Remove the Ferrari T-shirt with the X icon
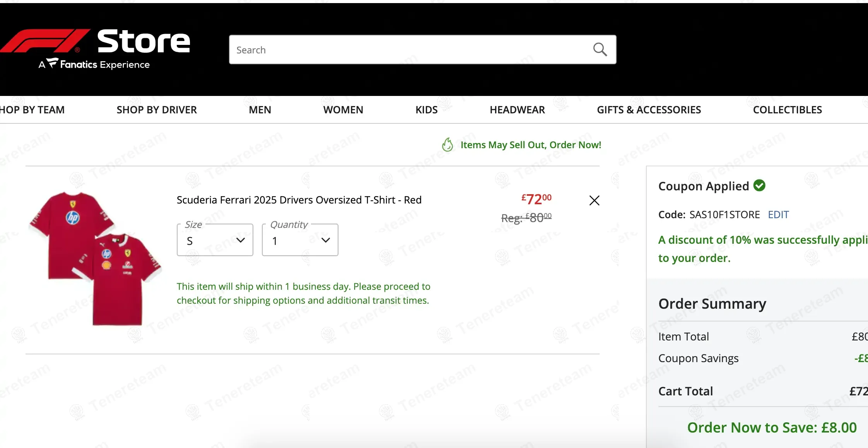This screenshot has width=868, height=448. pos(594,200)
